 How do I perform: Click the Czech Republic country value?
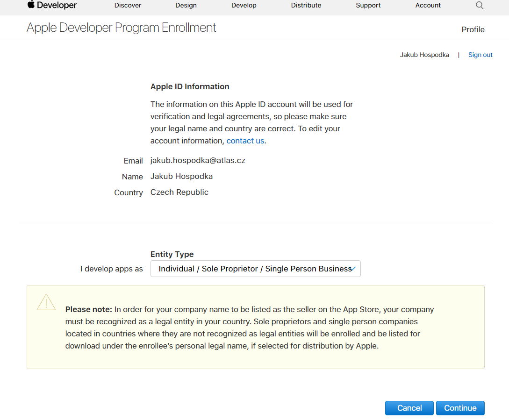pos(179,192)
